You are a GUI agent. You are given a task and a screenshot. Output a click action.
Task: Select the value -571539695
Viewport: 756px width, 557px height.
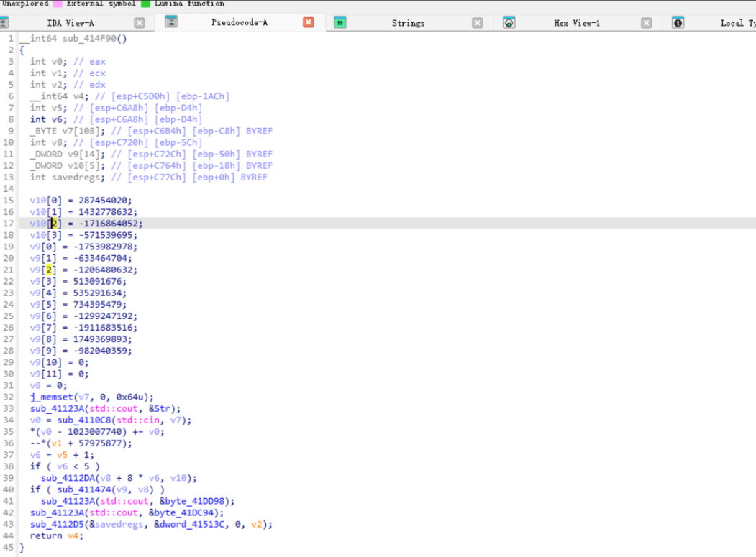point(105,235)
